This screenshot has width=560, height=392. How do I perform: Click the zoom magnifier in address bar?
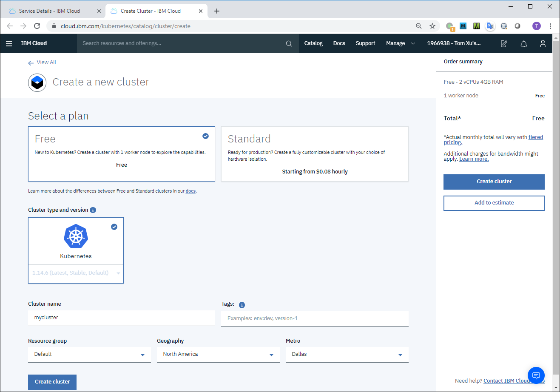[x=419, y=26]
